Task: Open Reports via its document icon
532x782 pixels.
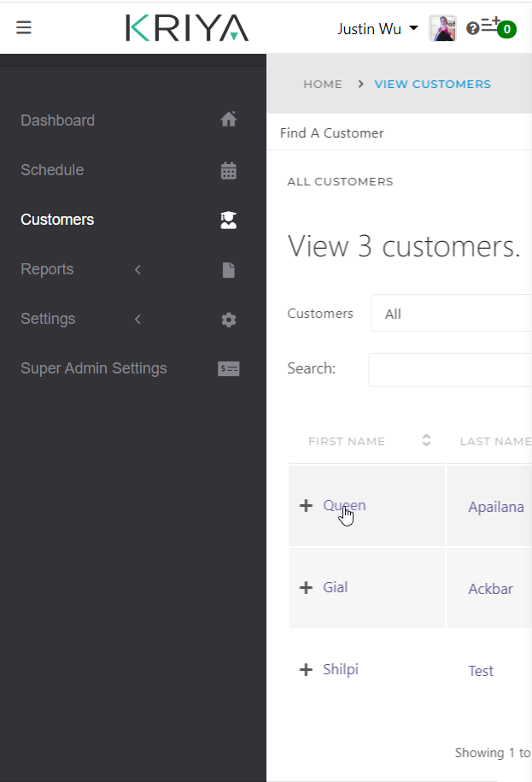Action: (x=228, y=269)
